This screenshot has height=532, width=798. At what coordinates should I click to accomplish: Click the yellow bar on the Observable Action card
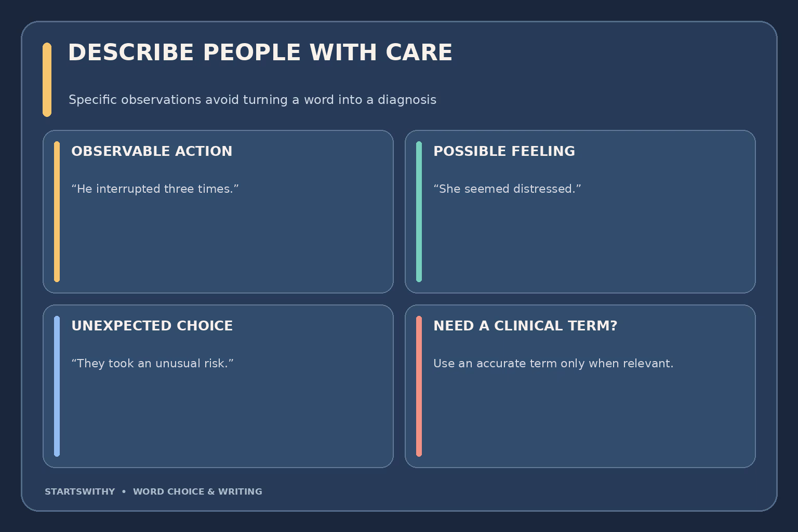click(57, 211)
